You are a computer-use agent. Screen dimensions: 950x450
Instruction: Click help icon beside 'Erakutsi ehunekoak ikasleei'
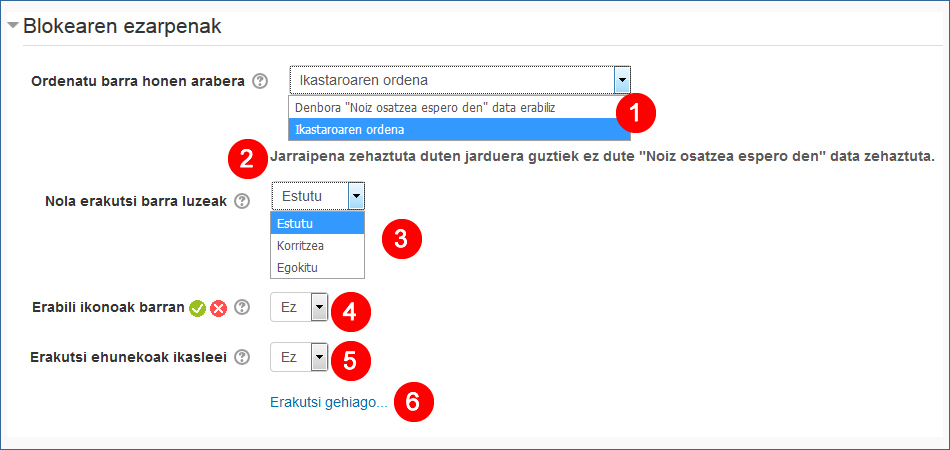[x=241, y=356]
